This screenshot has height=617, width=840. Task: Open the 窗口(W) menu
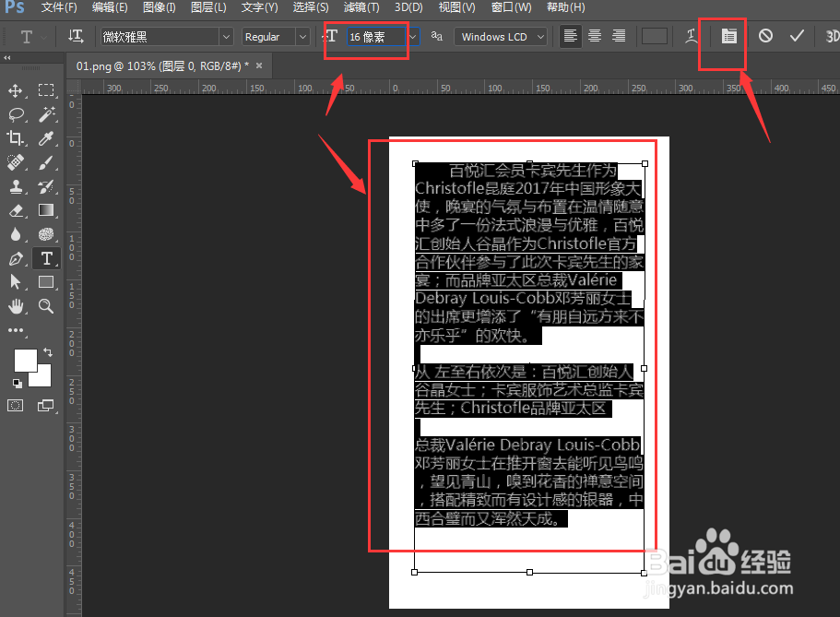pos(511,7)
